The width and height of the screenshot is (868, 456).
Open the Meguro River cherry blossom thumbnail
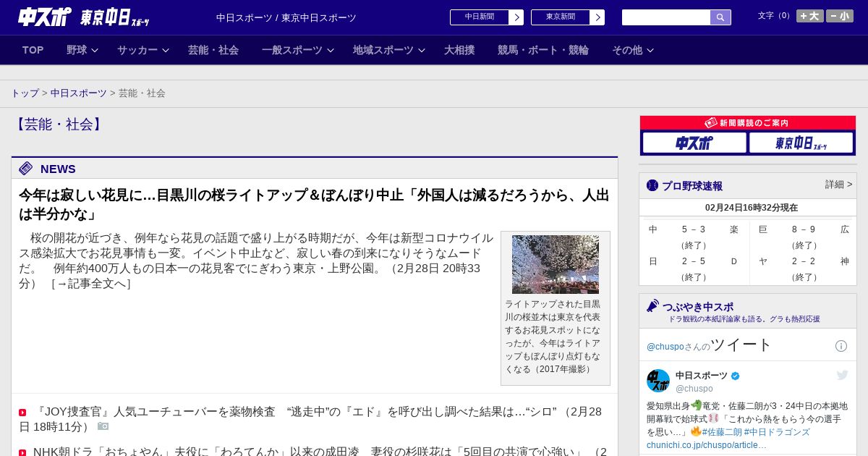click(x=556, y=264)
